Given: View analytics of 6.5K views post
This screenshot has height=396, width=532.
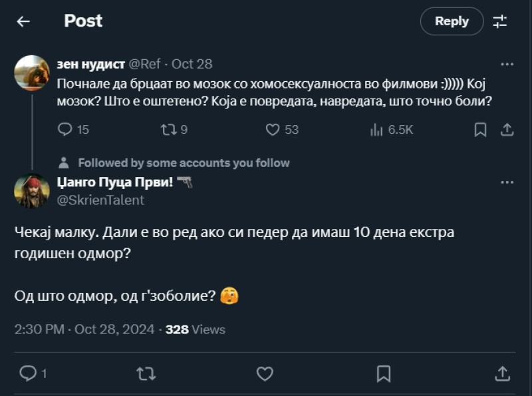Looking at the screenshot, I should click(376, 130).
